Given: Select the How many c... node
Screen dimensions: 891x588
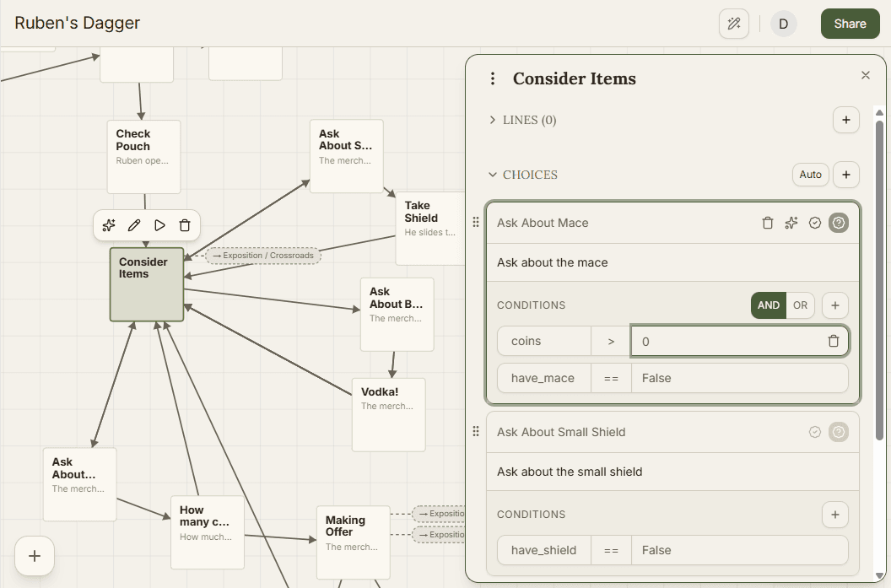Looking at the screenshot, I should [208, 532].
